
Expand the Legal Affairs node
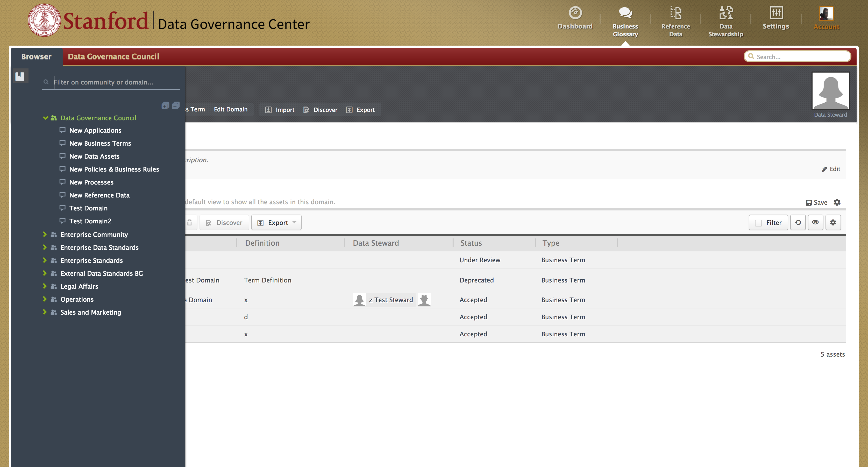pyautogui.click(x=45, y=286)
